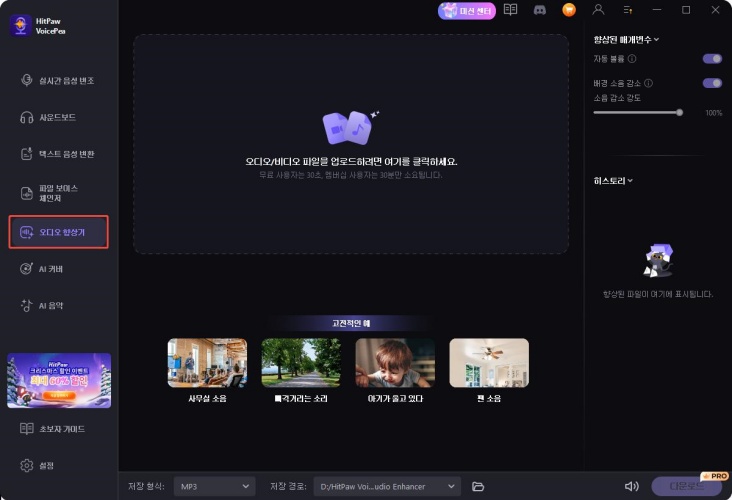The width and height of the screenshot is (732, 500).
Task: Open the save path D:/HitPaw dropdown
Action: 387,486
